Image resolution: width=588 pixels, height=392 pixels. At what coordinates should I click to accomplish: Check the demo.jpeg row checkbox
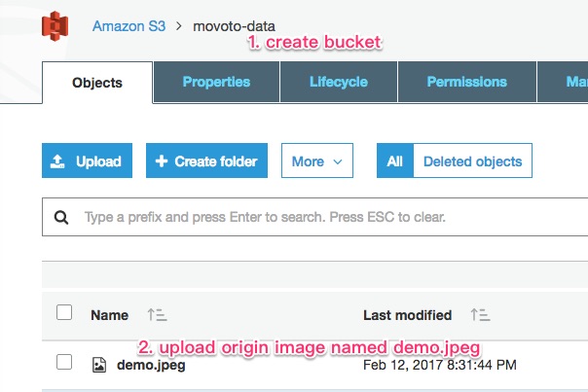point(64,364)
